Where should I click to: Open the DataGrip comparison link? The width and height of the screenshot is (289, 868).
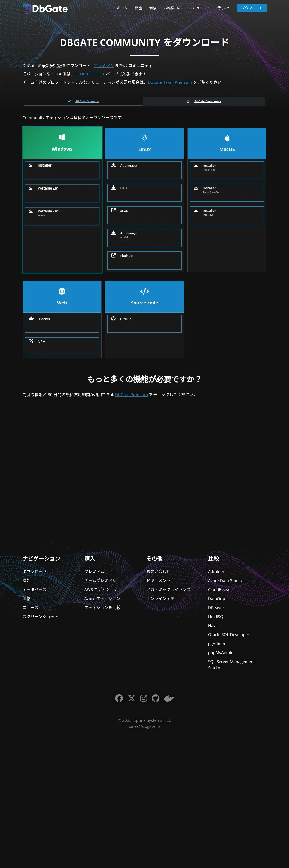(217, 598)
